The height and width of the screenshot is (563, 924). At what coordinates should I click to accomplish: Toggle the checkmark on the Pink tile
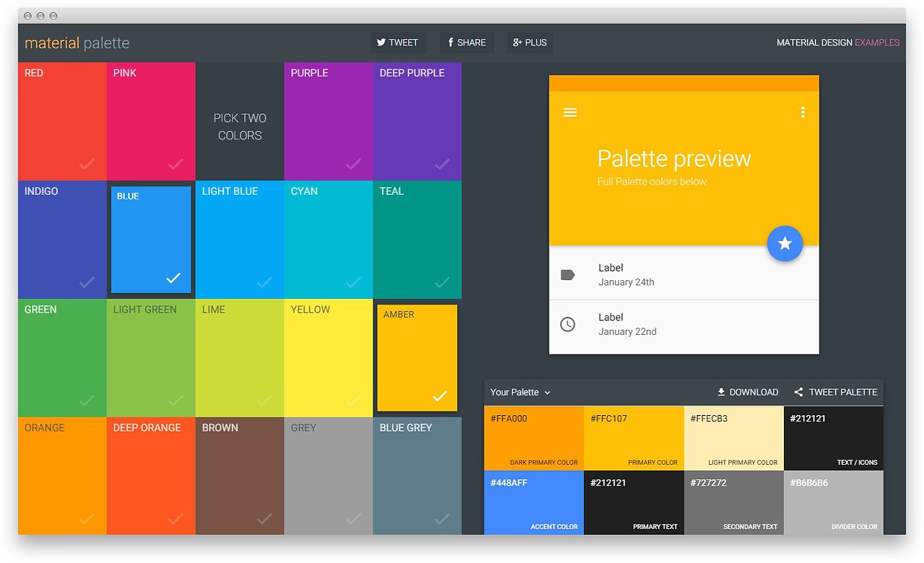175,165
